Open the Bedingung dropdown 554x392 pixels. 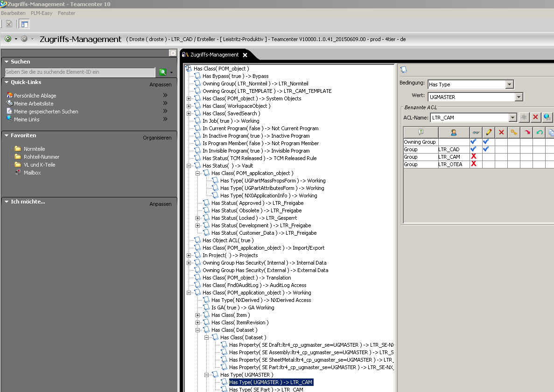509,84
